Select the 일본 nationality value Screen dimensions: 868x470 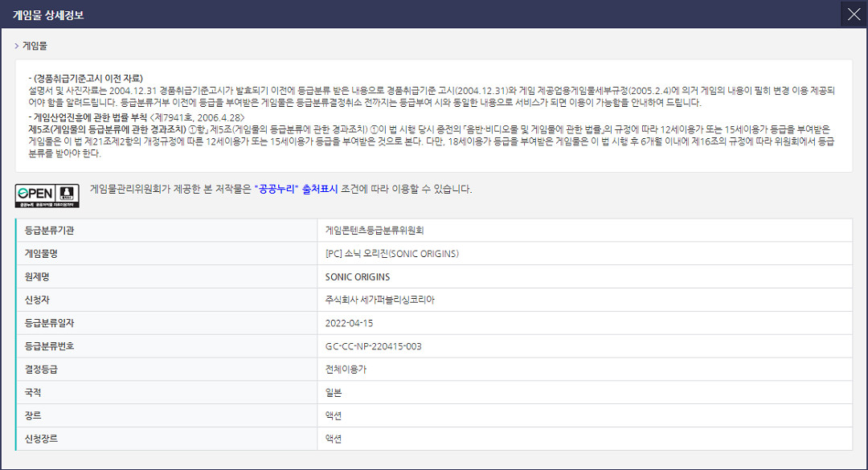pyautogui.click(x=334, y=393)
